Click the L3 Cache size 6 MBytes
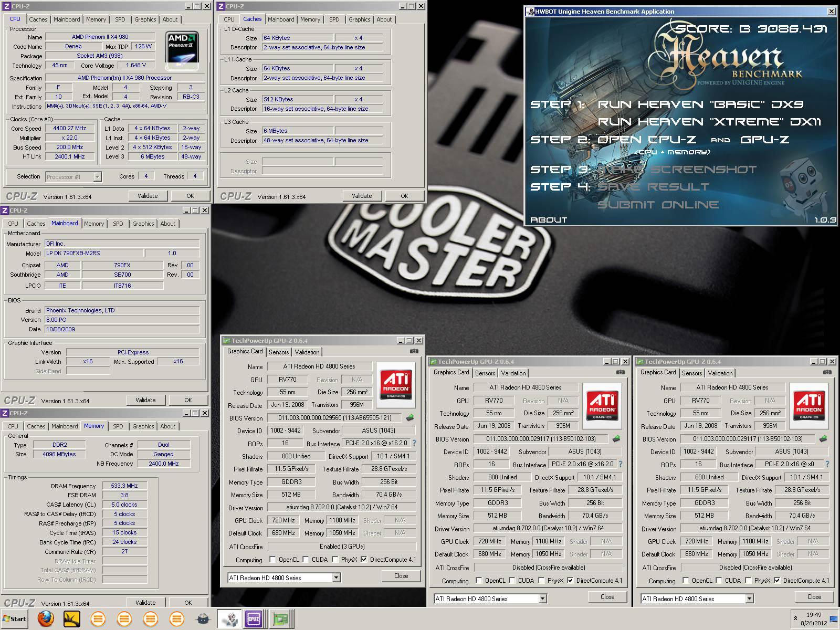Image resolution: width=840 pixels, height=630 pixels. (297, 131)
